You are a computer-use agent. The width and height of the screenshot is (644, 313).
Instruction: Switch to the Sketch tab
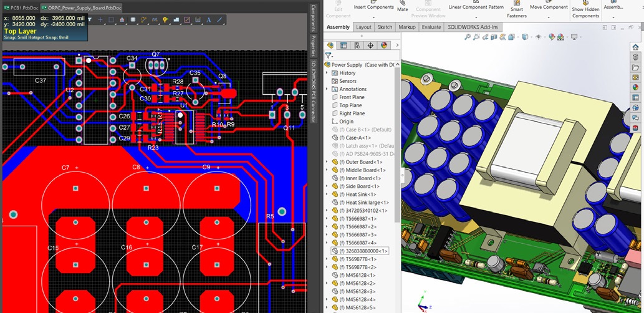point(385,27)
